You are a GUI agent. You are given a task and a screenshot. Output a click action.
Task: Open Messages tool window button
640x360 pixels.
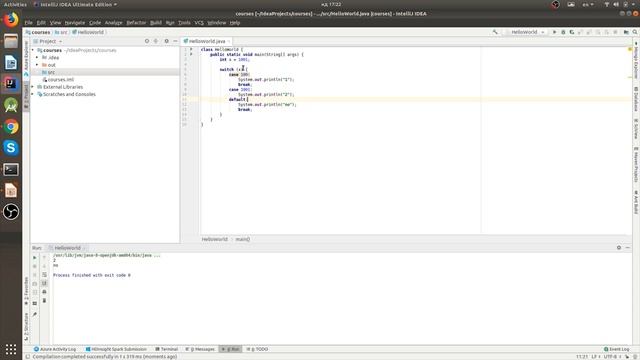200,349
